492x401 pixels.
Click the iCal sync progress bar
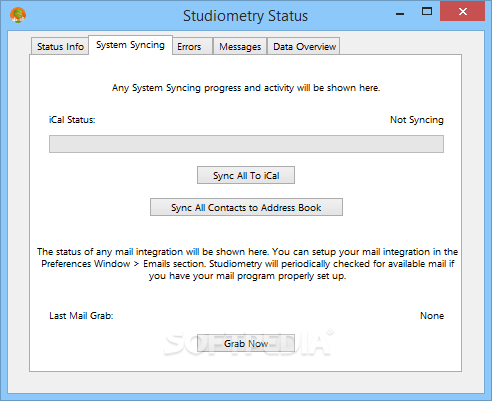click(x=246, y=144)
